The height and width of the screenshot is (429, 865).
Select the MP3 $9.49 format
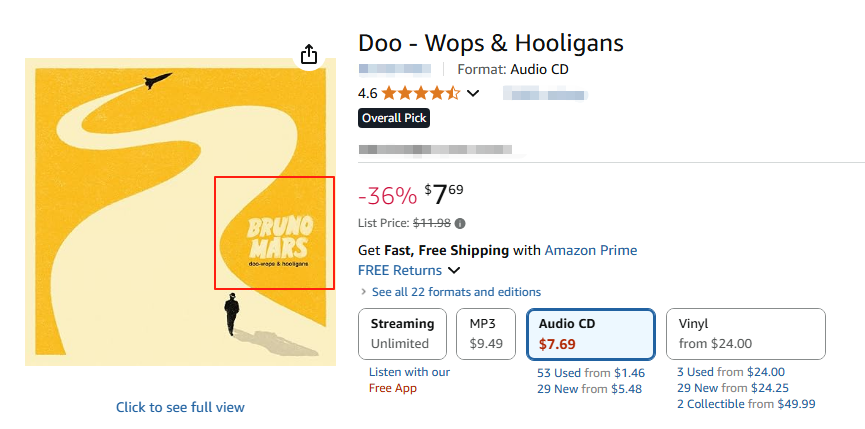pos(485,334)
